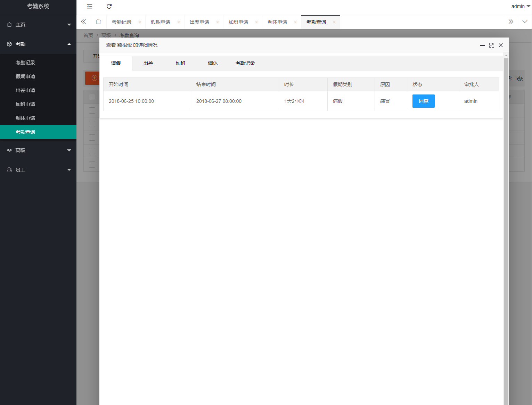The image size is (532, 405).
Task: Select the 出差 tab in dialog
Action: pos(148,63)
